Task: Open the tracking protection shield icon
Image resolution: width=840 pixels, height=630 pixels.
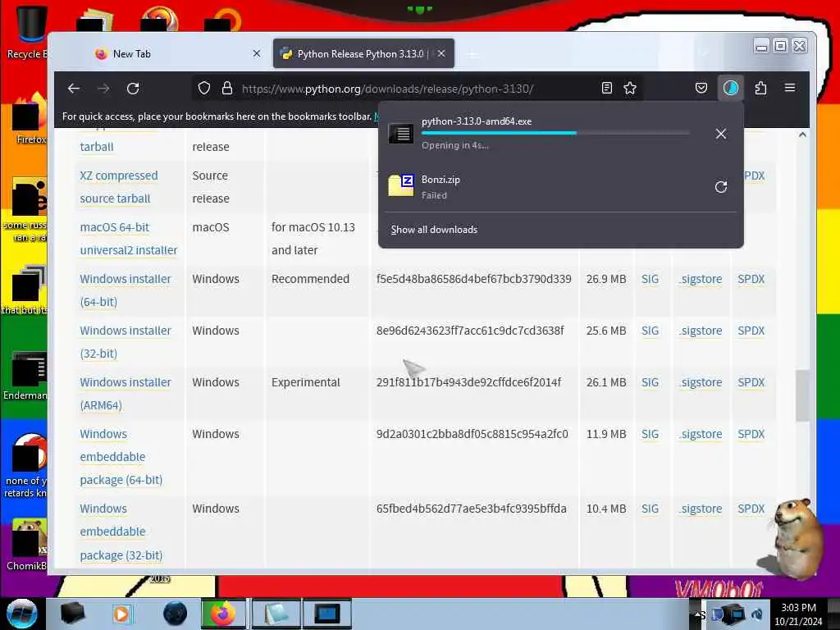Action: (x=203, y=88)
